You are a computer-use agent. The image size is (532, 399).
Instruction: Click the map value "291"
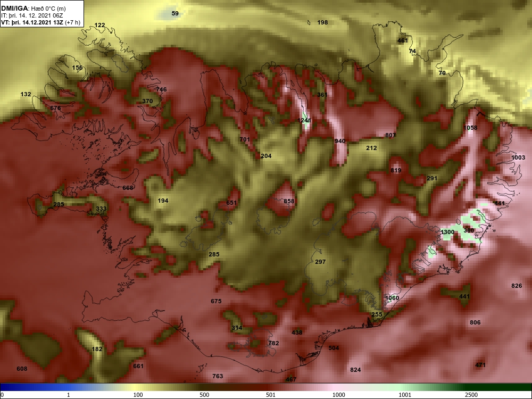(x=432, y=178)
